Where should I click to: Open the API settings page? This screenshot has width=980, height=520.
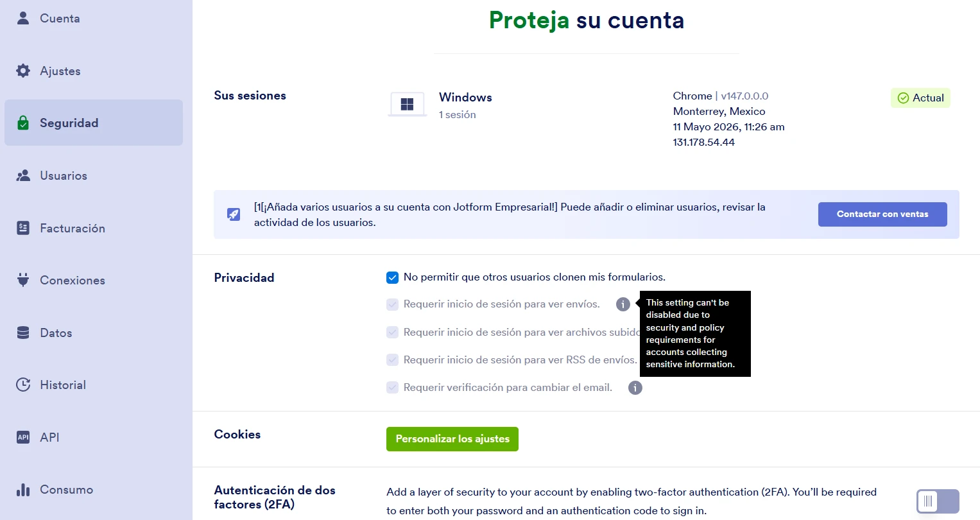pos(94,437)
